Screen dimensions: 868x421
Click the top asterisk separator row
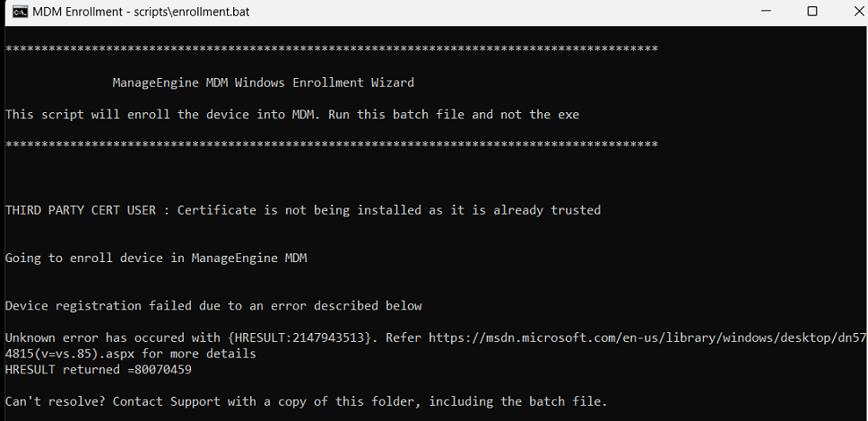pos(332,49)
